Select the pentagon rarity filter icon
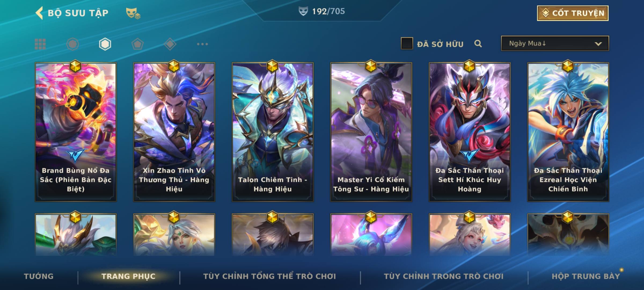644x290 pixels. tap(137, 44)
